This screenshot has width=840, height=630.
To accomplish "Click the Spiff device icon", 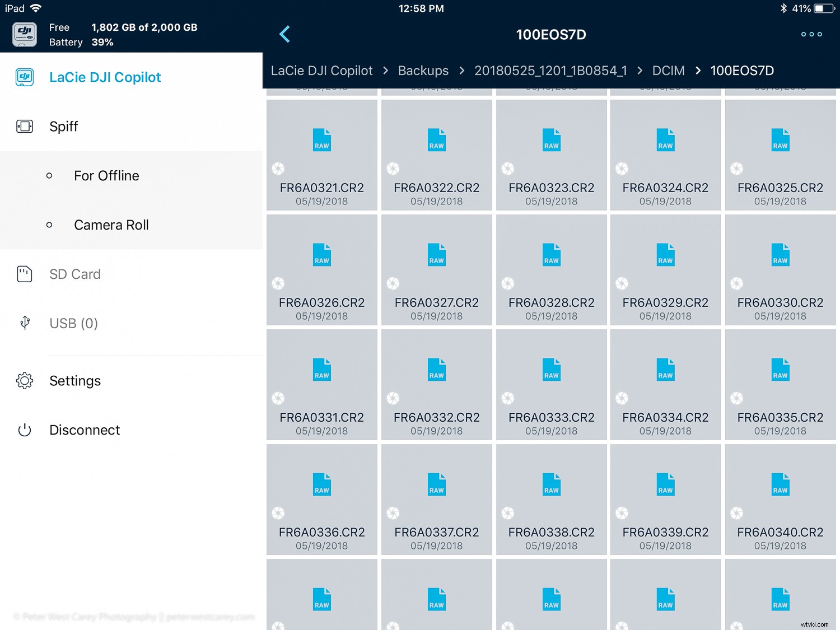I will click(x=25, y=126).
